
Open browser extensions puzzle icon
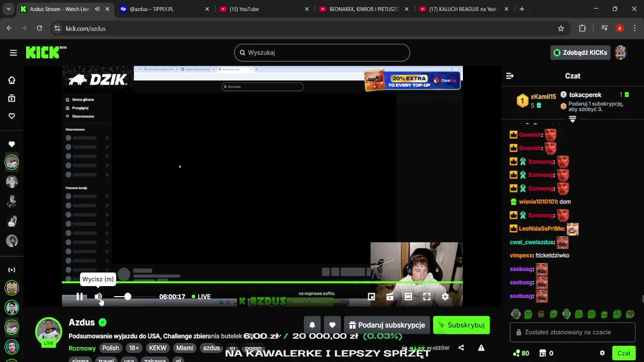[x=582, y=29]
